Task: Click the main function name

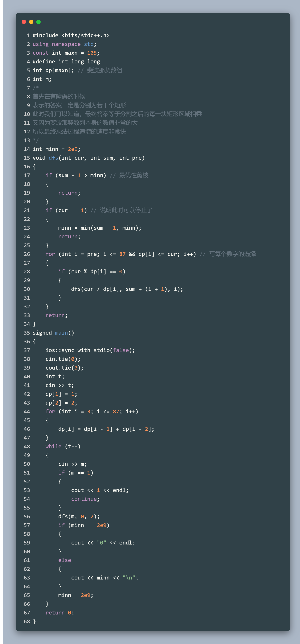Action: point(61,333)
